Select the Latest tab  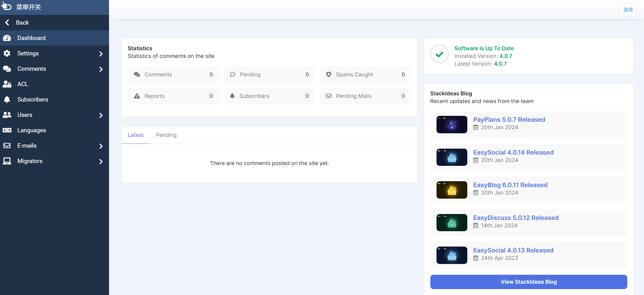(135, 135)
